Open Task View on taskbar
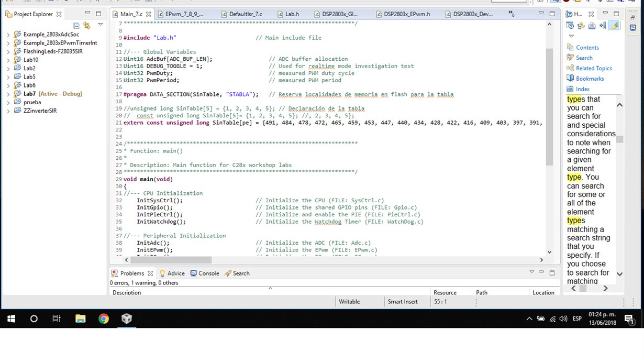The image size is (644, 362). pyautogui.click(x=57, y=319)
